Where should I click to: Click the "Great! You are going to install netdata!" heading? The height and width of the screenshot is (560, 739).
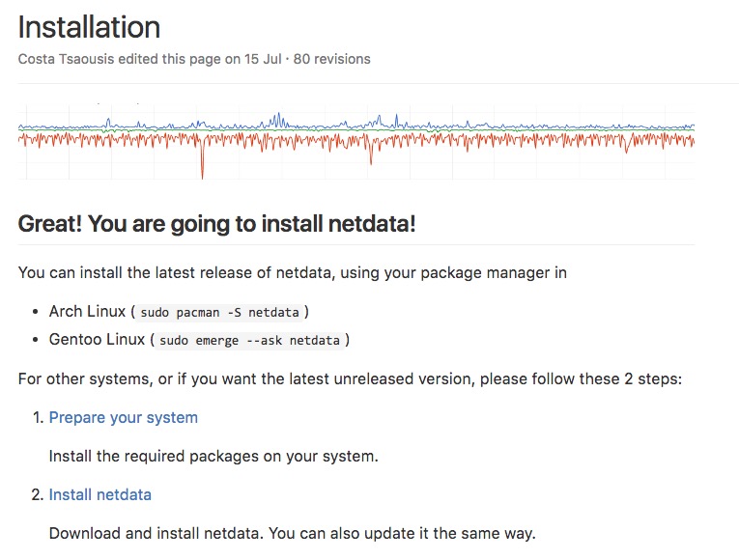click(216, 224)
